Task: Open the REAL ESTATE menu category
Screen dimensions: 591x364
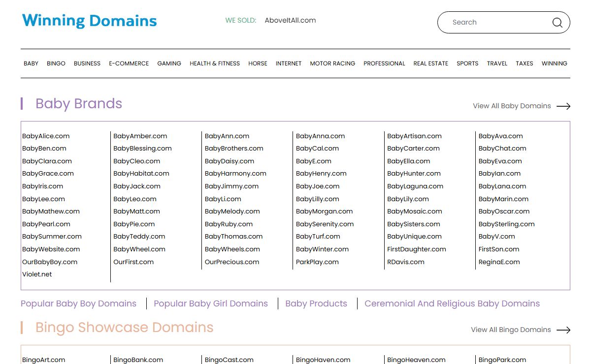Action: click(x=431, y=63)
